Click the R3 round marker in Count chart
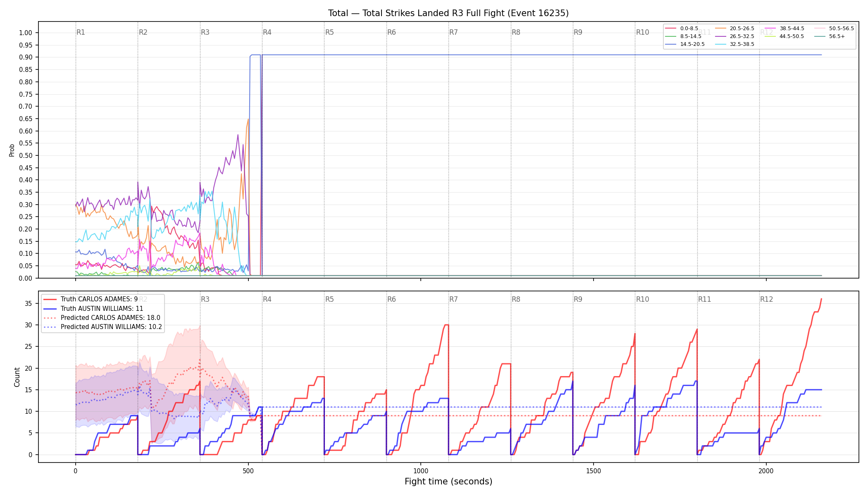Screen dimensions: 868x496 click(205, 299)
